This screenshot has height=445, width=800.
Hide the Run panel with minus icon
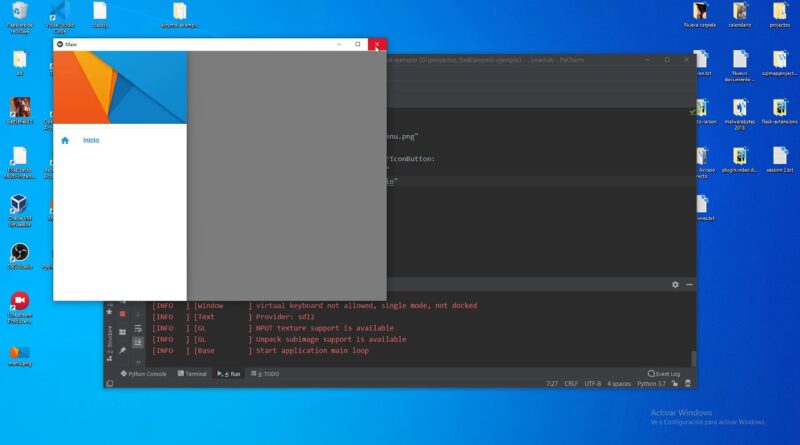[689, 285]
